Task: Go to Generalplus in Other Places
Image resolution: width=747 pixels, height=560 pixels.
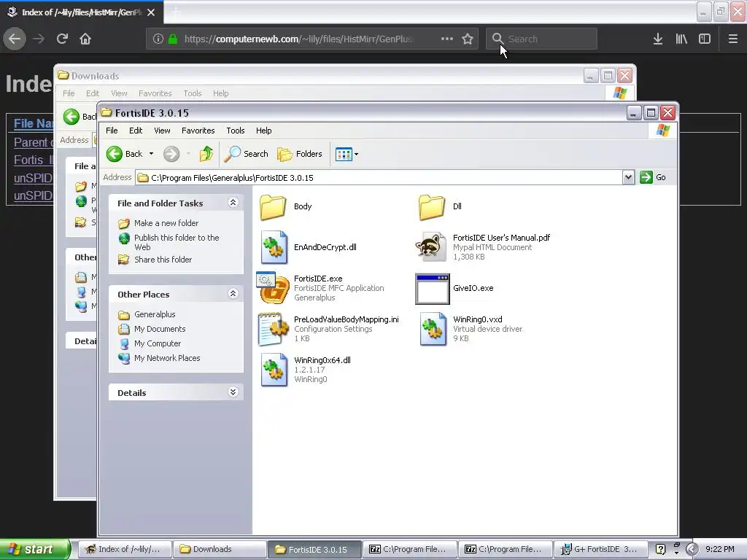Action: click(x=155, y=314)
